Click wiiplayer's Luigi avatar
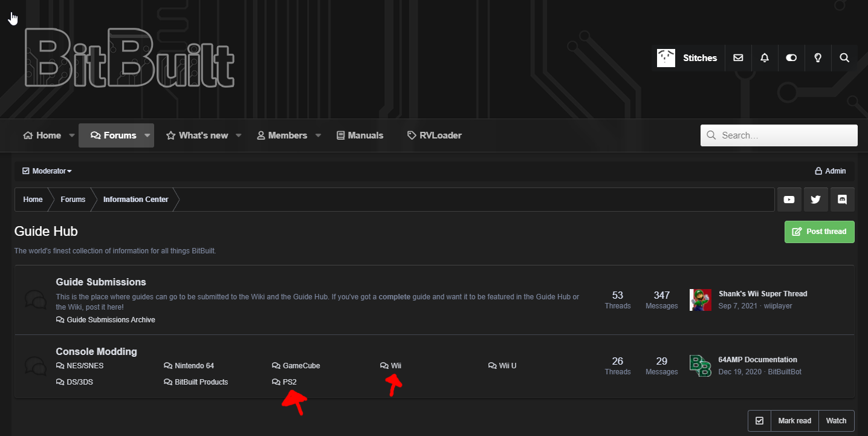The image size is (868, 436). (701, 300)
